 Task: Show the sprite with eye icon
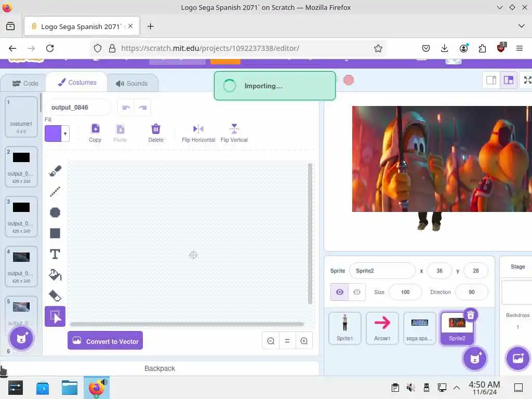click(340, 292)
